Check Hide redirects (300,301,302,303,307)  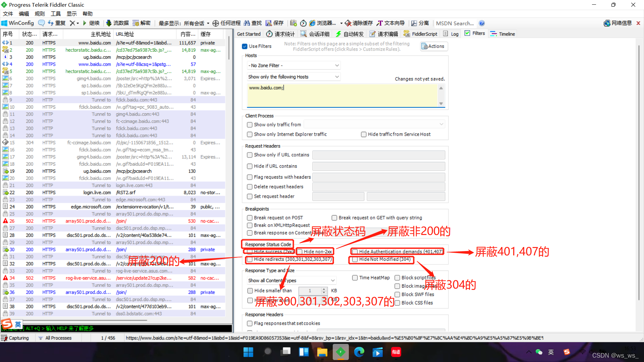point(250,259)
